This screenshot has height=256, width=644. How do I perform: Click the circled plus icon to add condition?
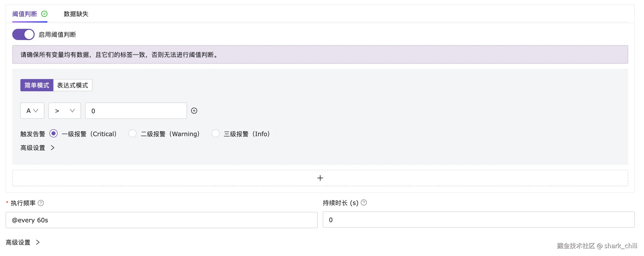point(194,111)
